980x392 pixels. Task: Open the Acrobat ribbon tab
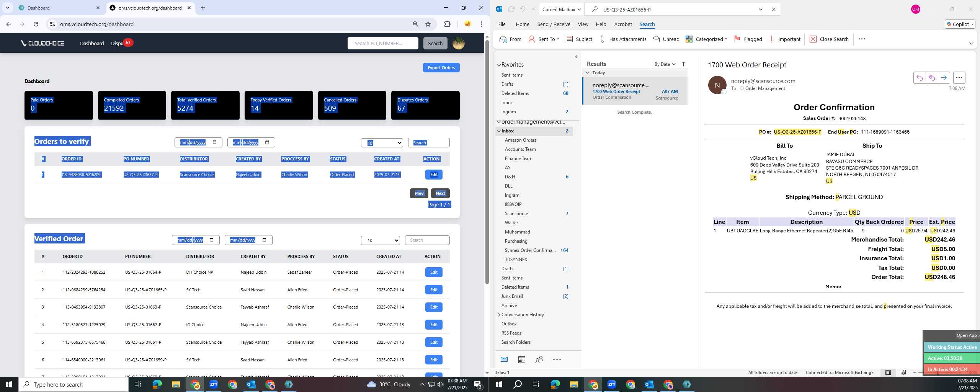pyautogui.click(x=623, y=24)
